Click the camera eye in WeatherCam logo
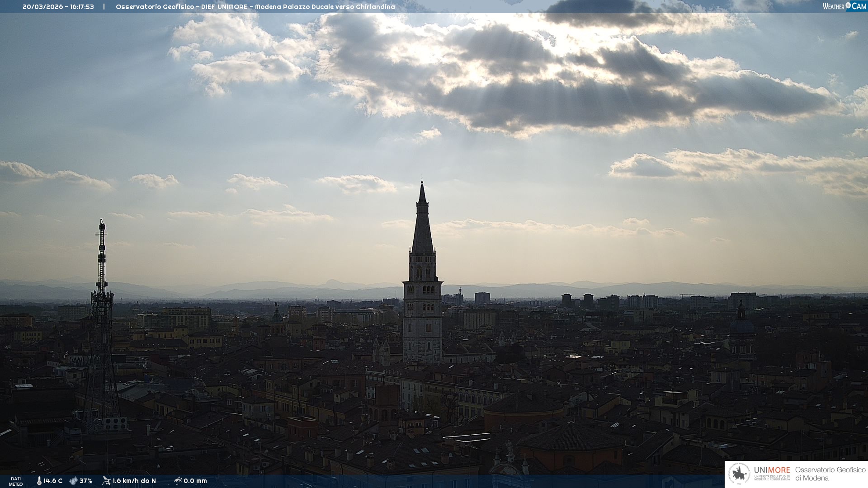Screen dimensions: 868x488 (848, 5)
